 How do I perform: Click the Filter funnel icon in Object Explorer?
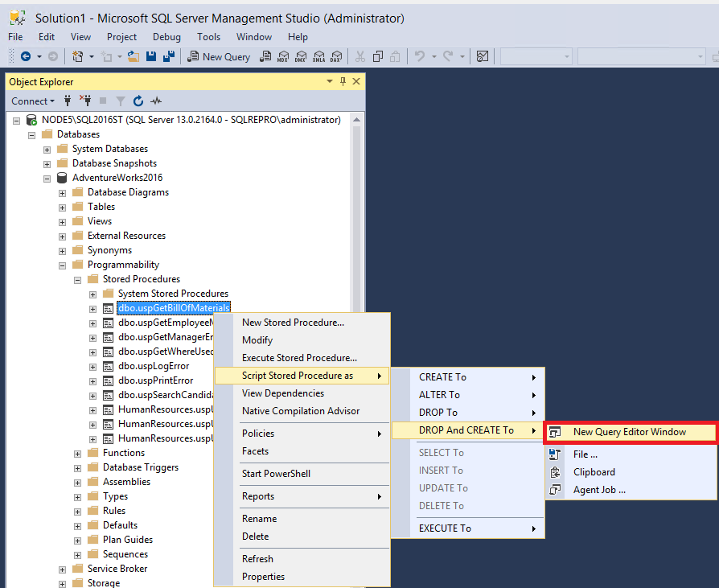[x=121, y=101]
